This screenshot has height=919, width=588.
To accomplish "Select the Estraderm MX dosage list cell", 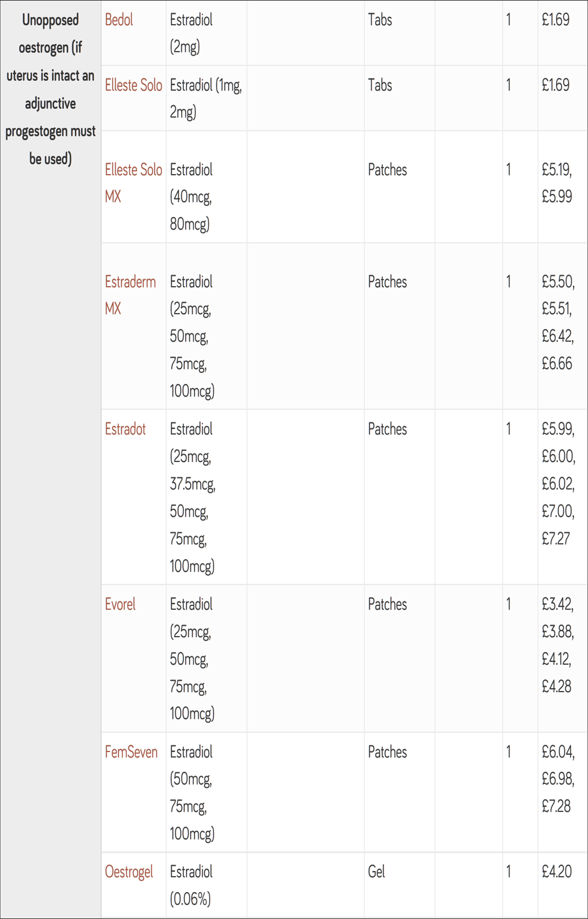I will 206,326.
